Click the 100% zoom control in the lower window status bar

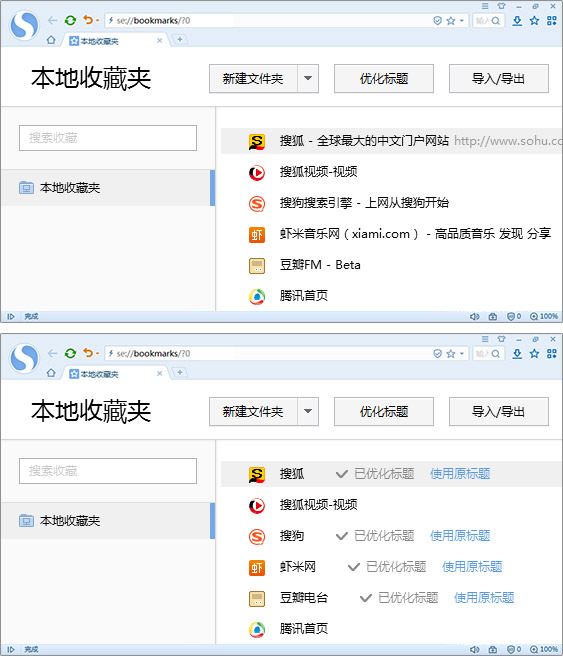[544, 649]
